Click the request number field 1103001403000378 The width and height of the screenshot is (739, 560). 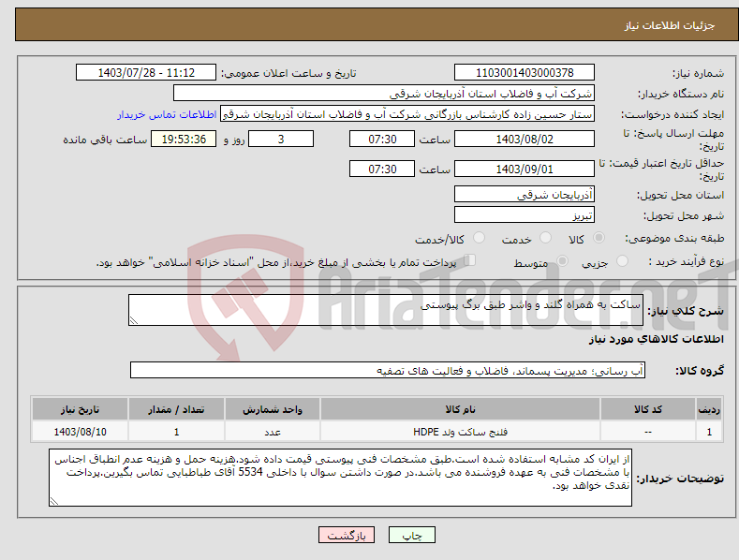click(x=525, y=73)
